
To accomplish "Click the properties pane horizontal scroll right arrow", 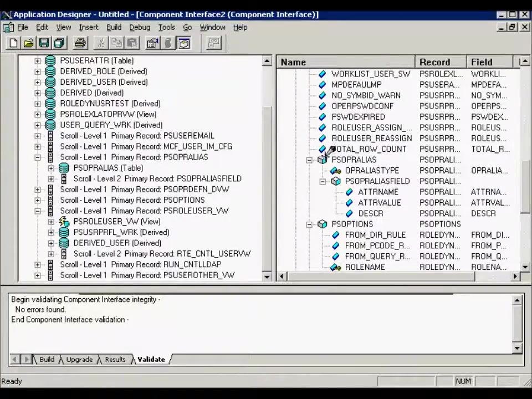I will coord(515,276).
